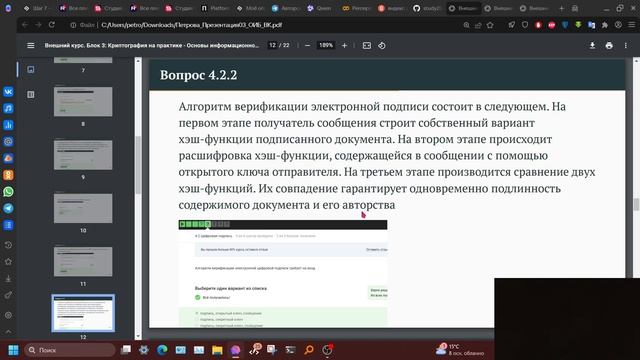Click the document vertical scrollbar thumb
Screen dimensions: 640x360
(x=636, y=204)
